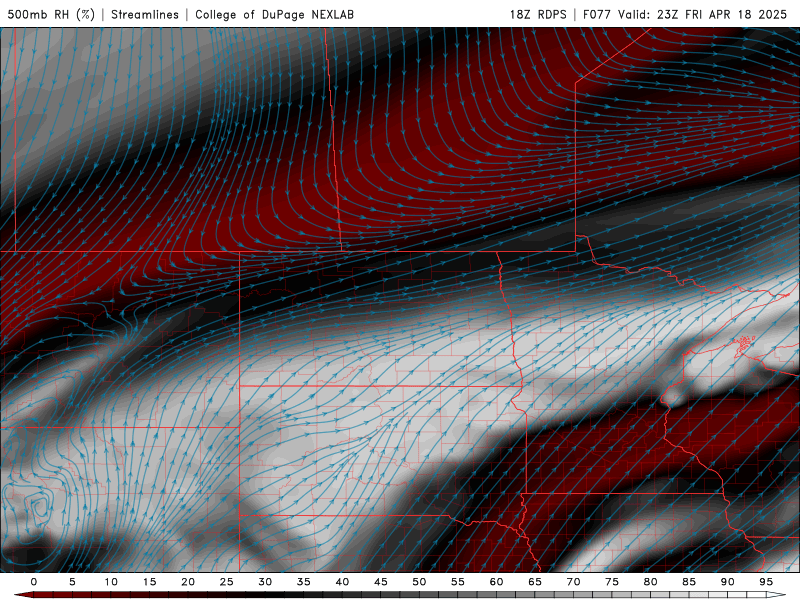The image size is (800, 600).
Task: Click the '75' colorbar scale label
Action: [611, 582]
